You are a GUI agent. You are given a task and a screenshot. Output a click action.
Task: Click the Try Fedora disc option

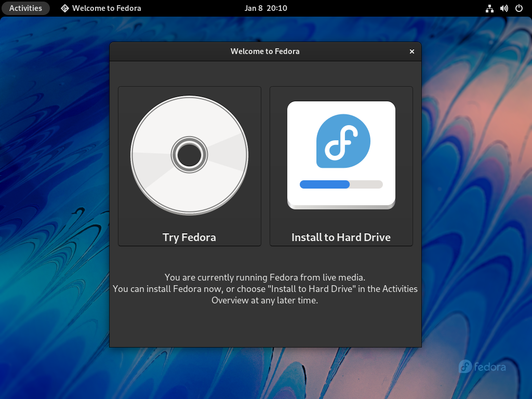(x=189, y=166)
